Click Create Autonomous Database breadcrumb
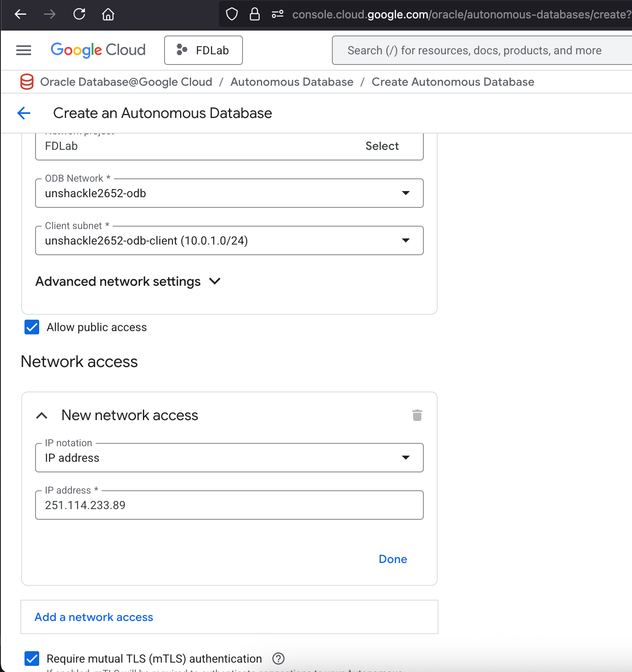 click(453, 82)
